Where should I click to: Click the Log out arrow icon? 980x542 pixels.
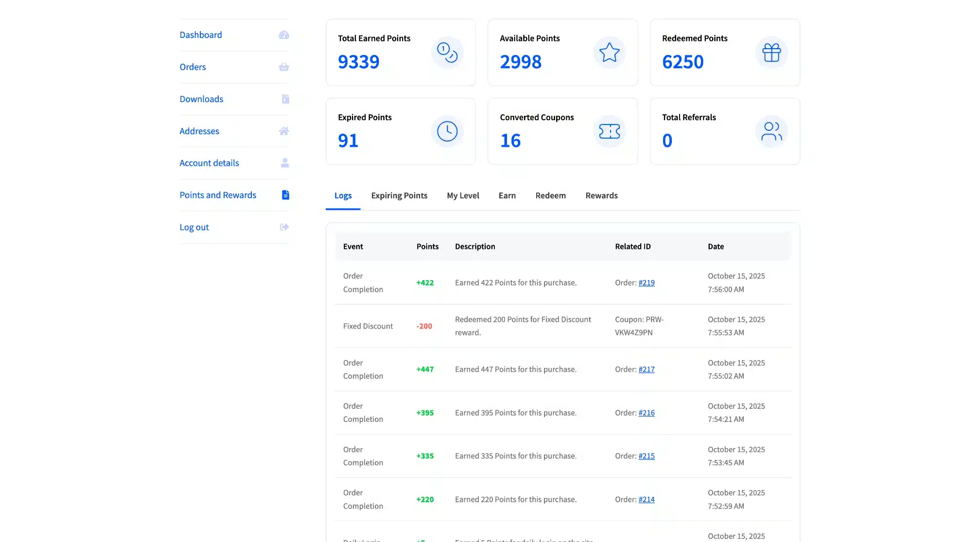(284, 227)
